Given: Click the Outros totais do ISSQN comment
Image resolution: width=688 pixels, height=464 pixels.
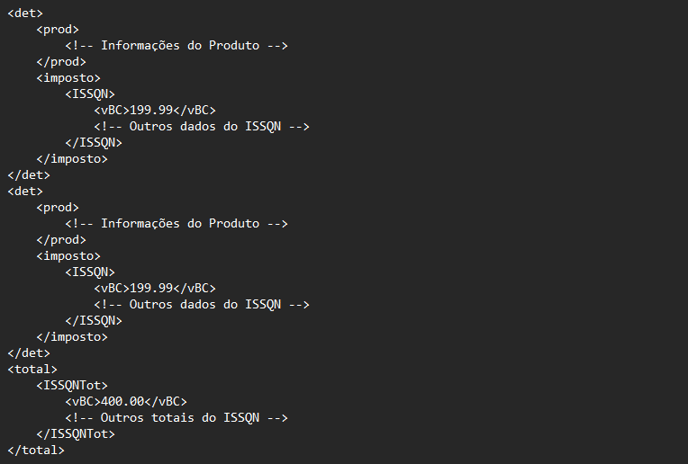Looking at the screenshot, I should (176, 418).
